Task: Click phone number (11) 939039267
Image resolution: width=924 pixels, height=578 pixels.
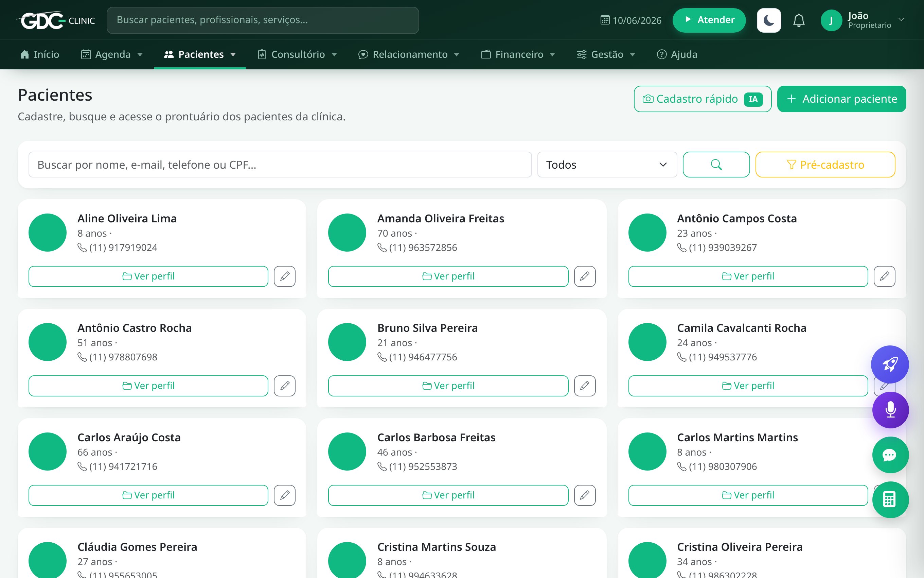Action: (x=723, y=248)
